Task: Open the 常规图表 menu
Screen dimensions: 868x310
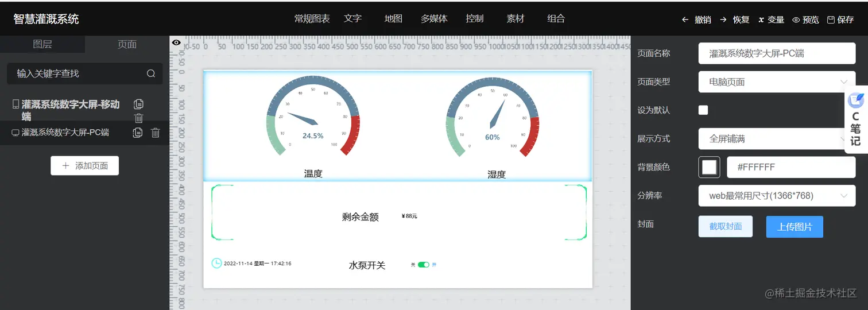Action: pos(312,18)
